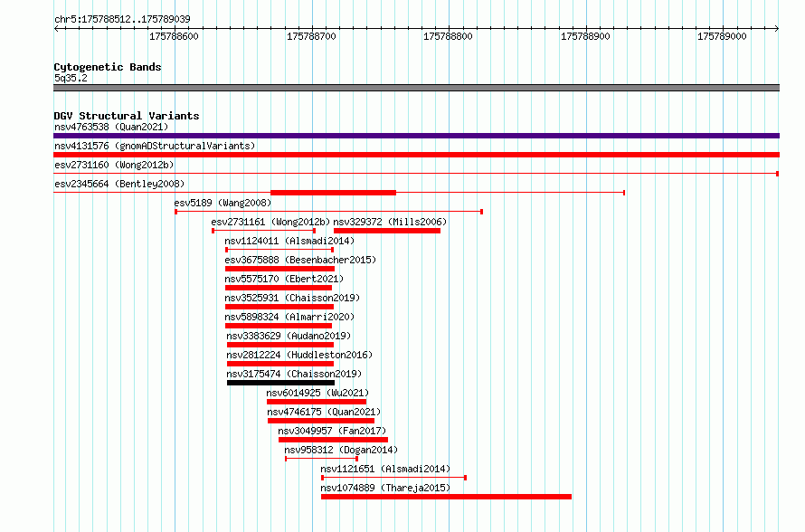The width and height of the screenshot is (805, 532).
Task: Open variant nsv5898324 (Almarri2020) label
Action: pyautogui.click(x=289, y=317)
